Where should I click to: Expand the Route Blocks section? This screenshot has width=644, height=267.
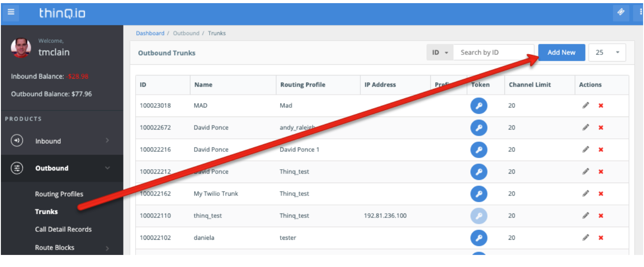pos(54,247)
